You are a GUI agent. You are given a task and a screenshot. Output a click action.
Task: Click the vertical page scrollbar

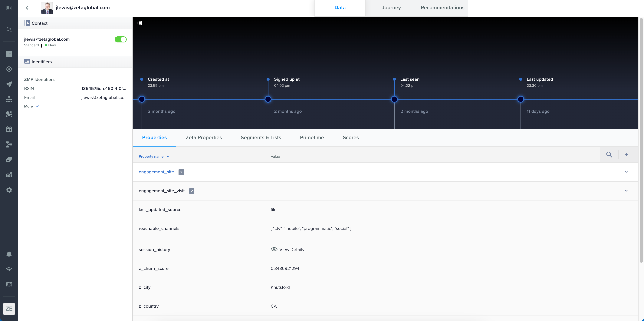[641, 140]
